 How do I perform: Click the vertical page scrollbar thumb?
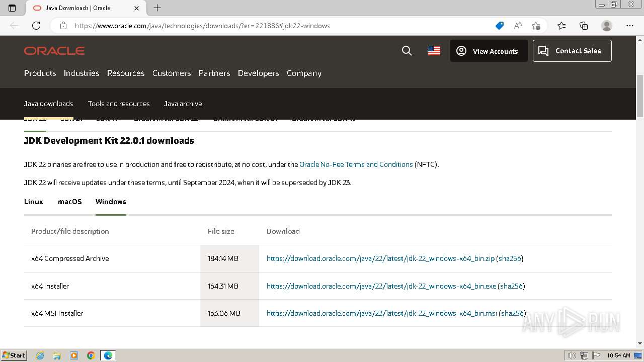[x=639, y=96]
